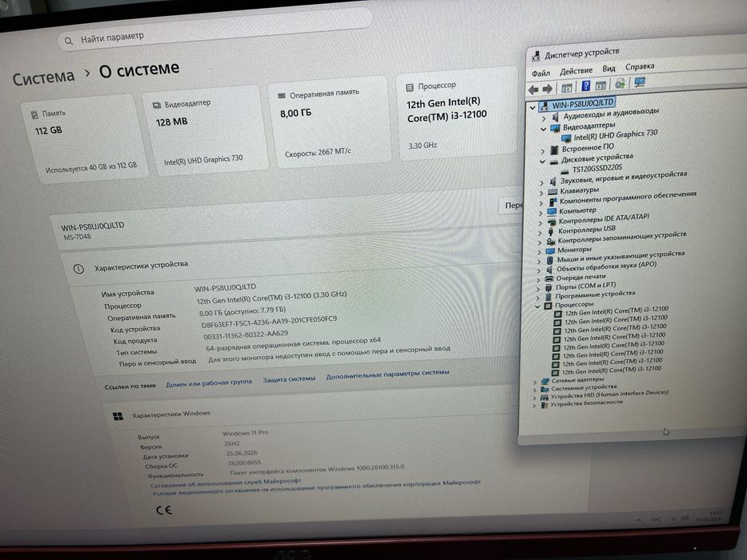This screenshot has height=560, width=747.
Task: Click the display icon of Intel(R) UHD Graphics 730
Action: [566, 138]
